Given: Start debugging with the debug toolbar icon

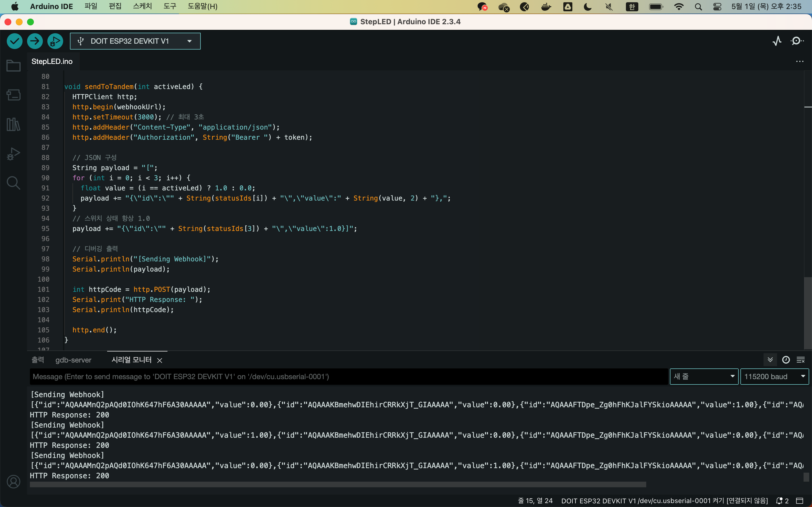Looking at the screenshot, I should 55,41.
